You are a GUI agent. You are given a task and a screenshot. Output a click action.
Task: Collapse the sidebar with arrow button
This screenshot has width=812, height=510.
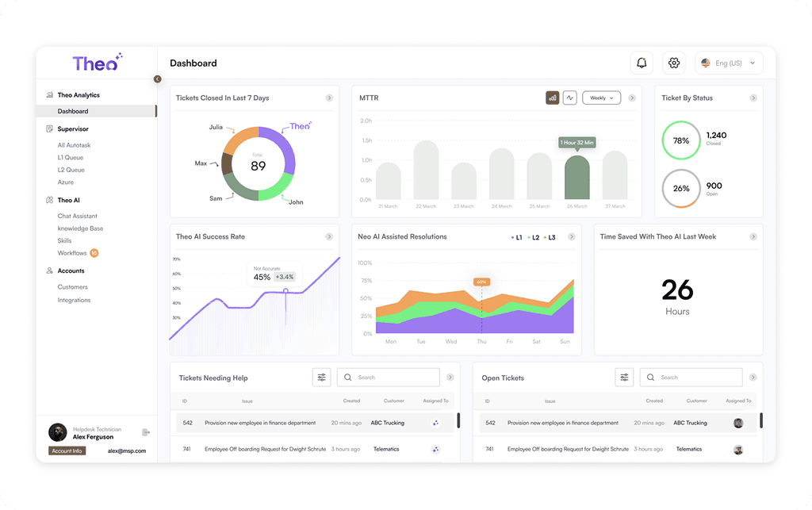point(158,79)
